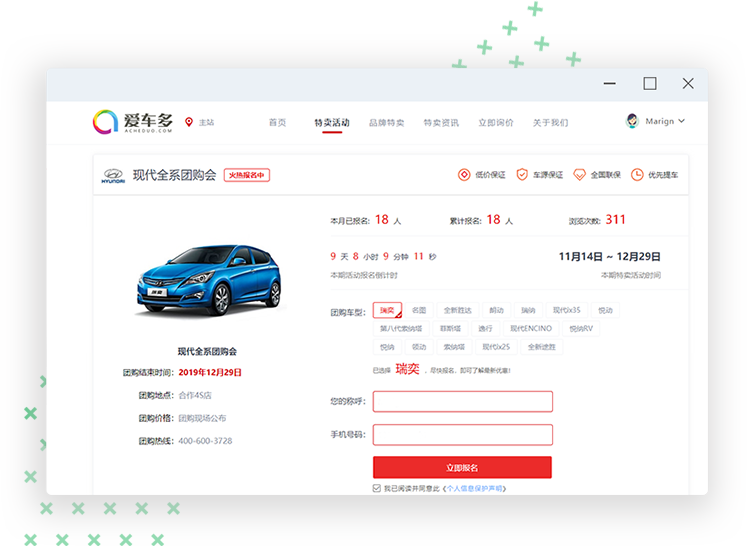Select the 全新胜达 car model option
The image size is (747, 546).
(x=458, y=310)
